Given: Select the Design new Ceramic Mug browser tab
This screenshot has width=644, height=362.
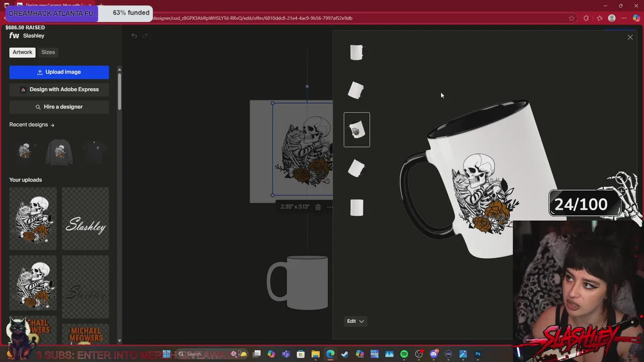Looking at the screenshot, I should point(55,6).
